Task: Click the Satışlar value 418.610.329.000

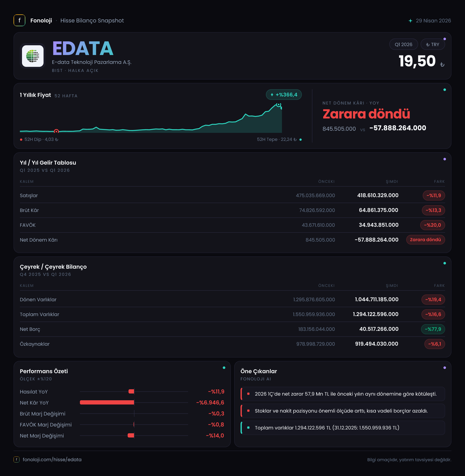Action: click(377, 195)
